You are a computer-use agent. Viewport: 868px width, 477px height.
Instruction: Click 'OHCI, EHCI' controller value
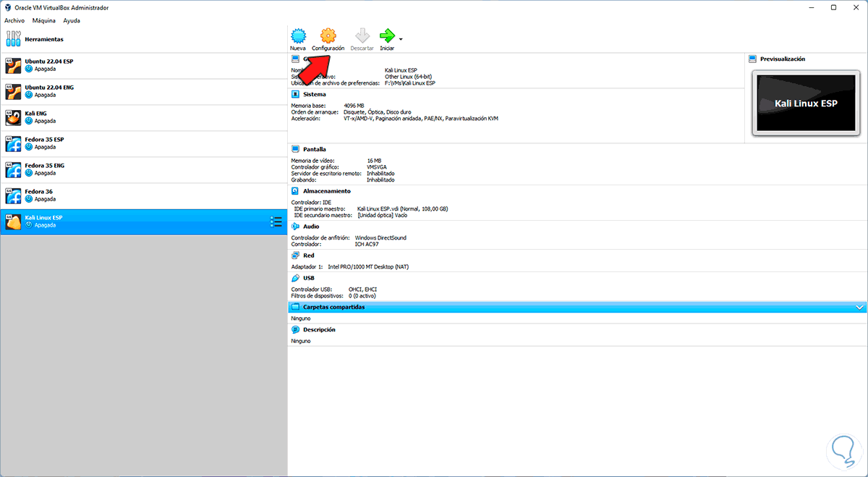(x=362, y=289)
